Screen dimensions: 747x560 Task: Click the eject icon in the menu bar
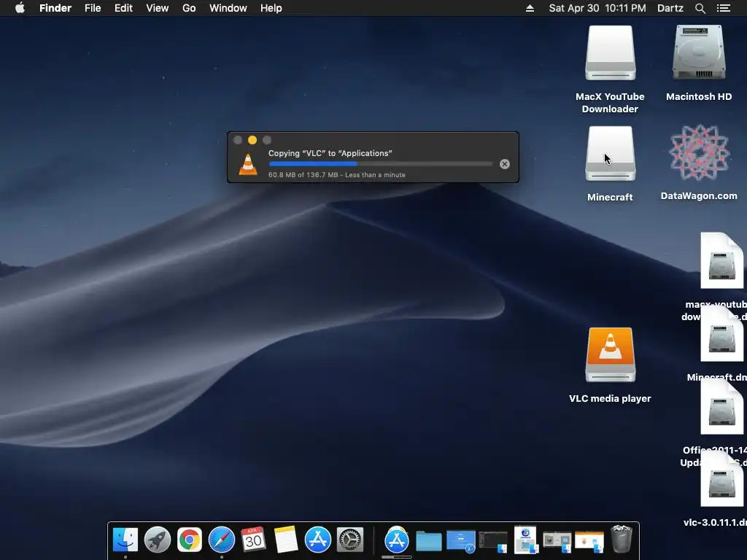[530, 8]
